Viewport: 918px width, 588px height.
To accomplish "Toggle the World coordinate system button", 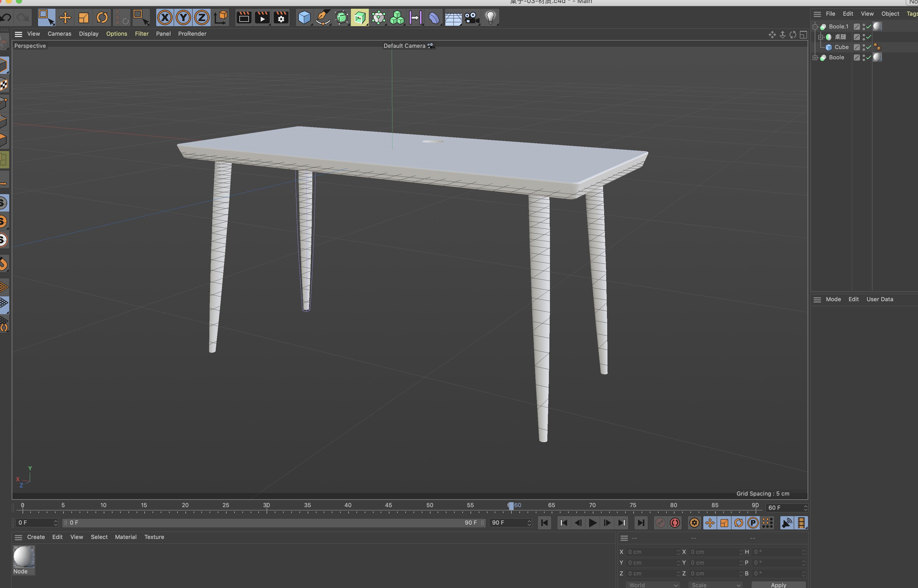I will 221,17.
